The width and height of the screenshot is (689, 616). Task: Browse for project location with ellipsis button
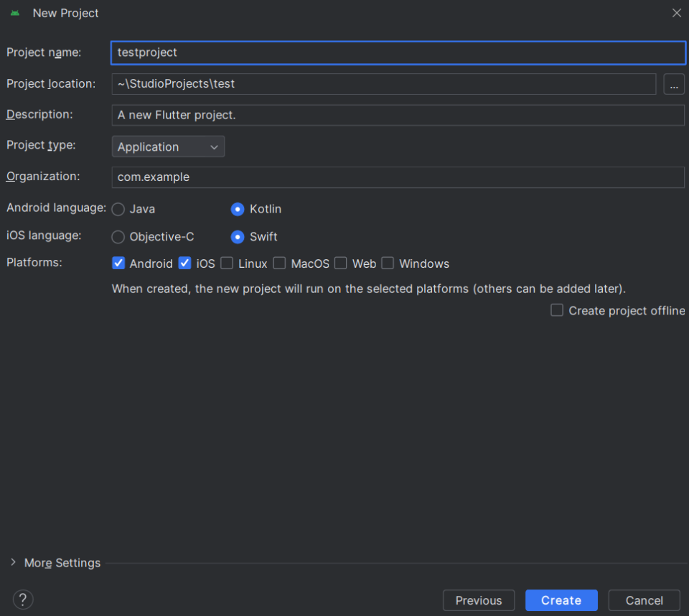[x=673, y=84]
